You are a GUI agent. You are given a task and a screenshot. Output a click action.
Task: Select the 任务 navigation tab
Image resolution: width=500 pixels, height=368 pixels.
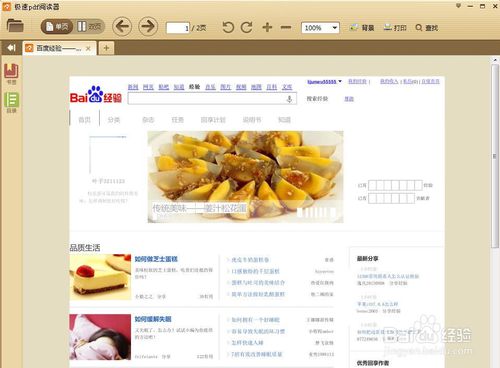pos(177,120)
